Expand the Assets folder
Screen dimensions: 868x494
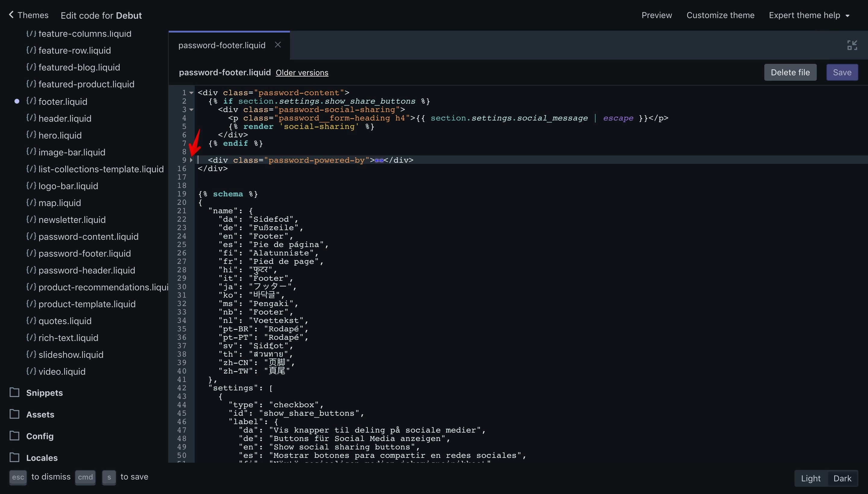point(40,414)
